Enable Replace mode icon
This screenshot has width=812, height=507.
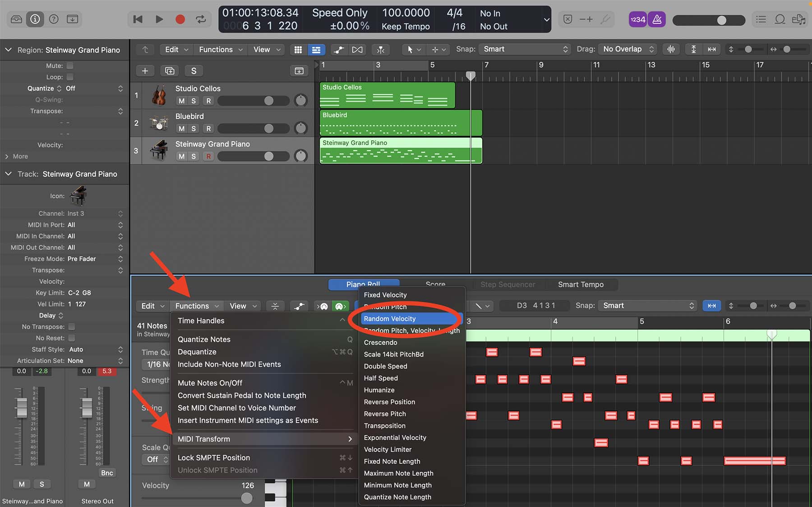pos(568,19)
